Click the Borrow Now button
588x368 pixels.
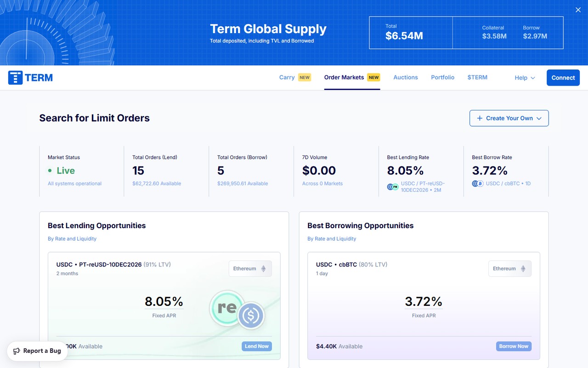point(514,346)
